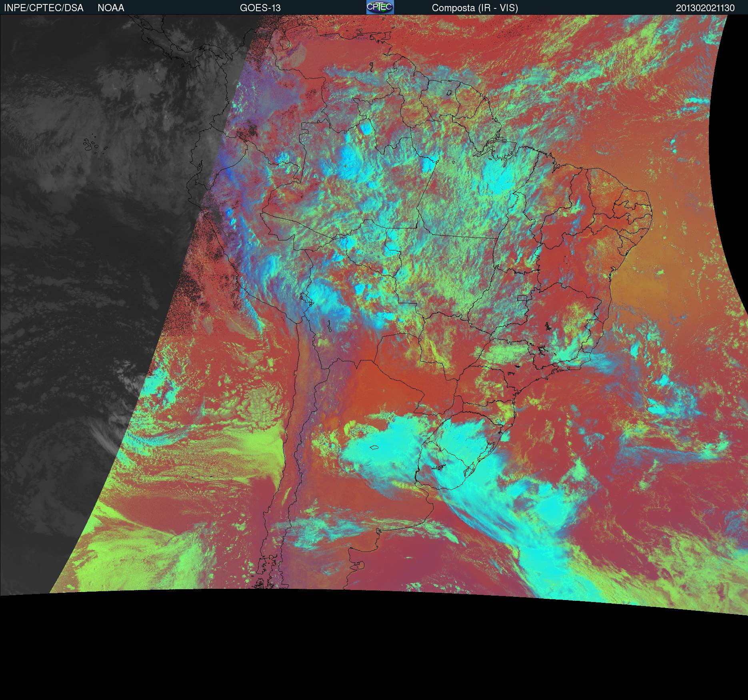Click the Composta (IR - VIS) title
The width and height of the screenshot is (748, 700).
(475, 8)
